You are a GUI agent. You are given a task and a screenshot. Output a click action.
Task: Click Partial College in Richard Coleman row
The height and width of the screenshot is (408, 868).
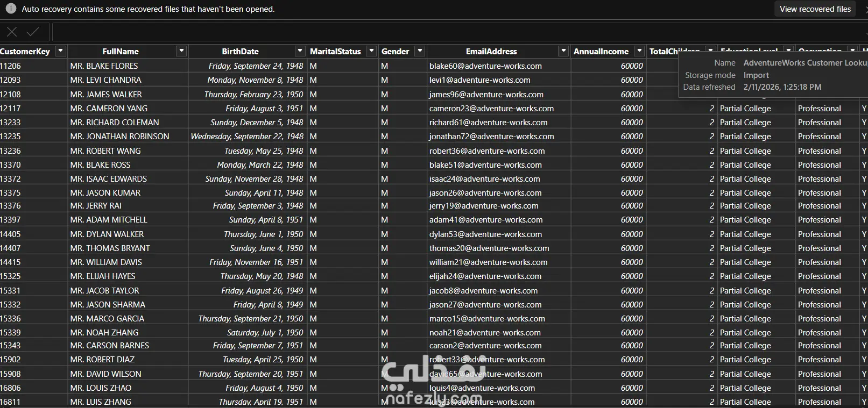[745, 122]
